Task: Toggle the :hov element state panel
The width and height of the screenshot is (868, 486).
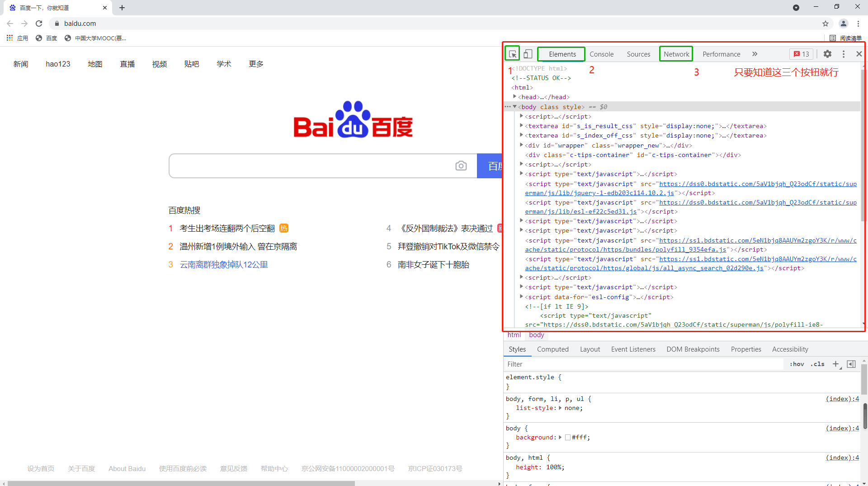Action: pos(797,364)
